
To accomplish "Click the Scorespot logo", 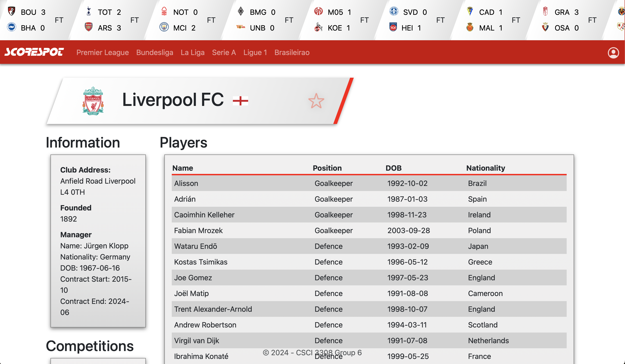I will (34, 52).
